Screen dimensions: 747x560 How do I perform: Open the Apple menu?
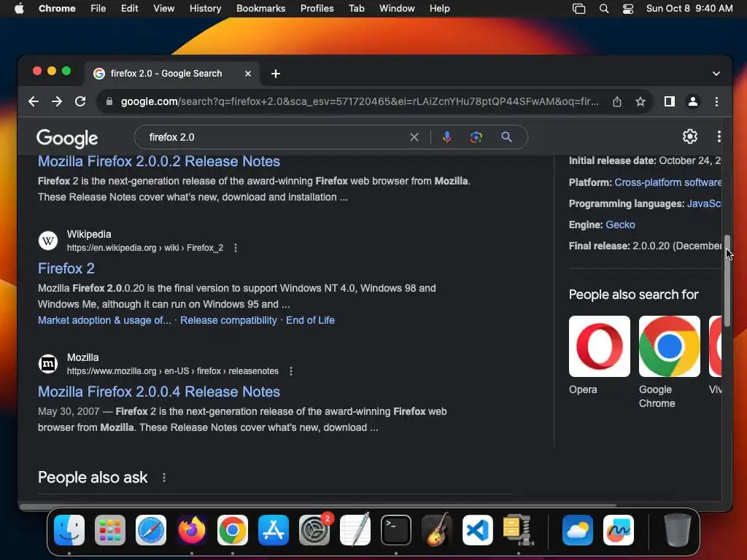point(19,9)
